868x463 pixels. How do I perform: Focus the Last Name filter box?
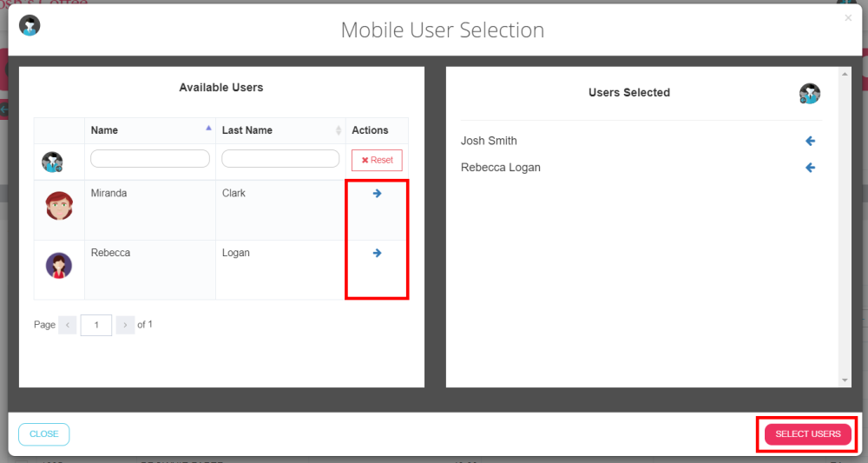pos(280,159)
